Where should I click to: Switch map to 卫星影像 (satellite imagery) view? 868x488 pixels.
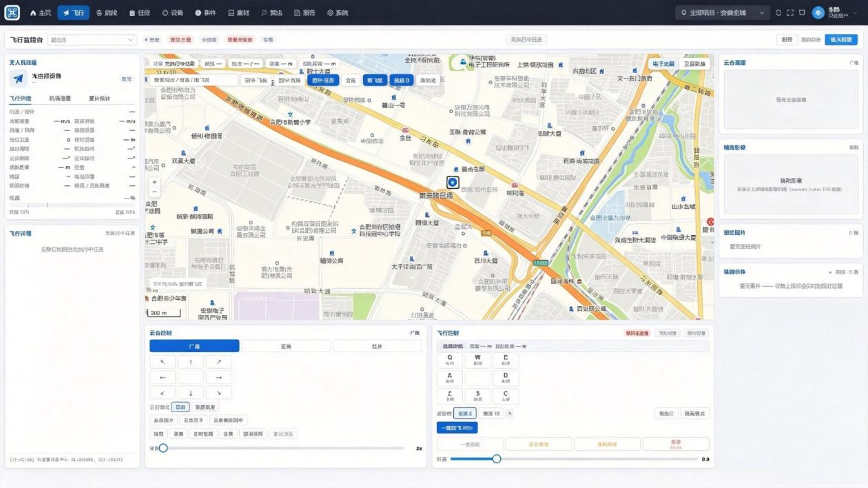click(x=694, y=63)
